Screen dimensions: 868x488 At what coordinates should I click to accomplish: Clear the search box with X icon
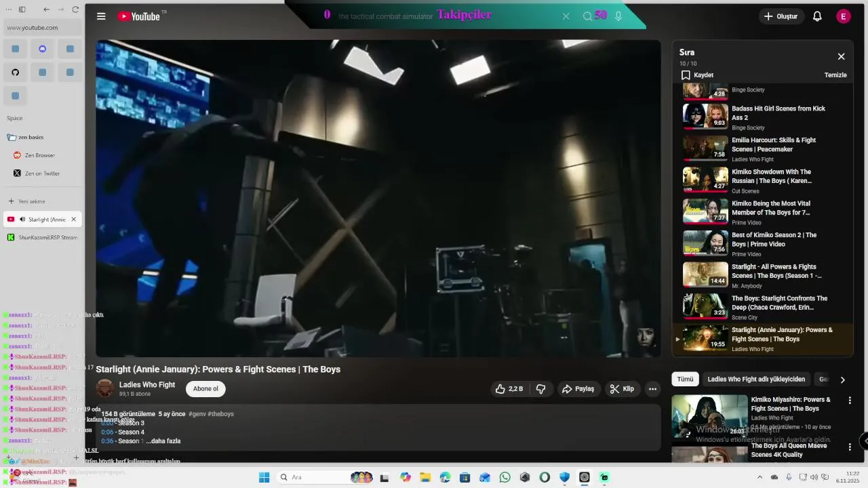click(x=566, y=16)
